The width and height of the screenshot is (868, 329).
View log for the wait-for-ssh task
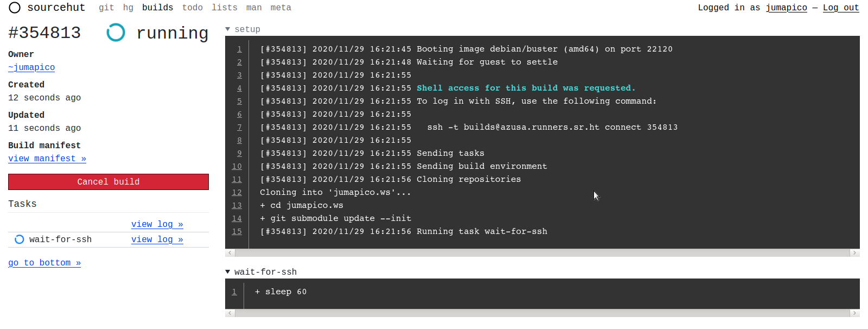coord(157,239)
